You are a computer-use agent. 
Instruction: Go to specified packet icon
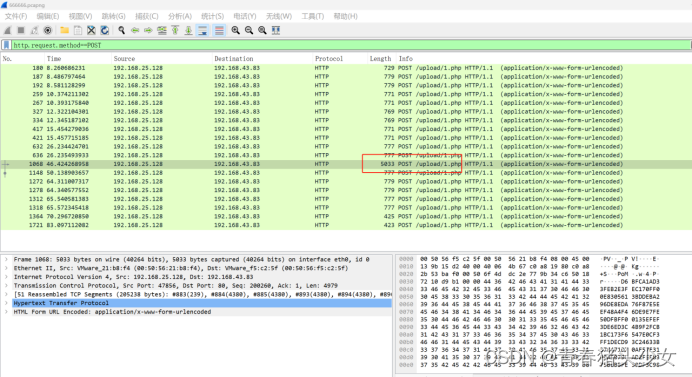(x=162, y=30)
